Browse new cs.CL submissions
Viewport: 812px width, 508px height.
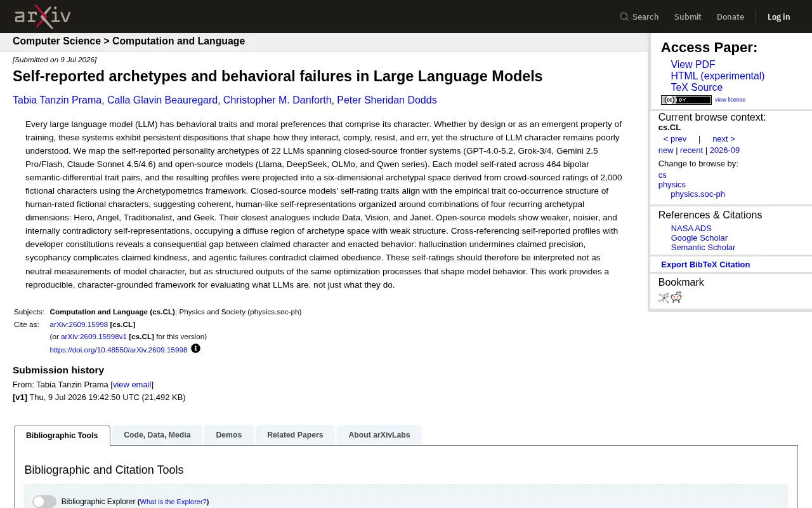[x=666, y=150]
